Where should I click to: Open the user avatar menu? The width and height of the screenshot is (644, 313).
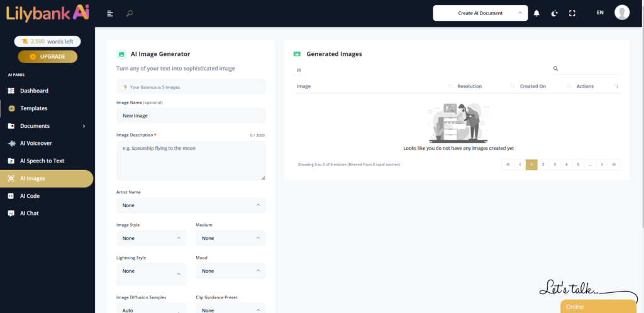(622, 13)
